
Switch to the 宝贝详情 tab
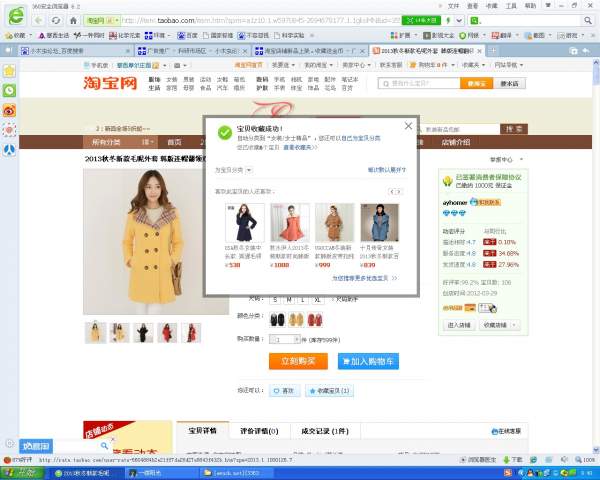pos(202,431)
